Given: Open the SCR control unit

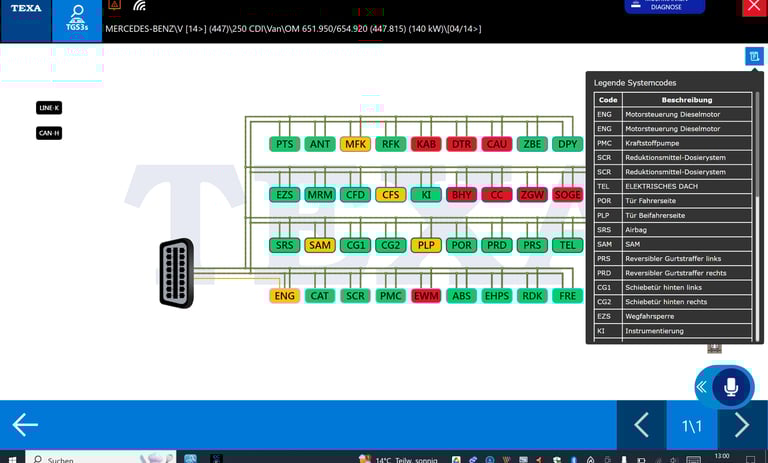Looking at the screenshot, I should [355, 295].
